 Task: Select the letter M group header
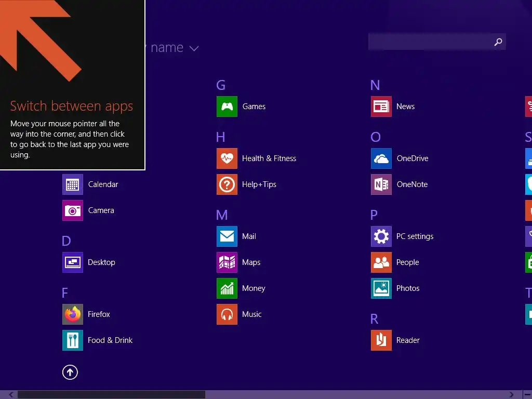click(222, 215)
